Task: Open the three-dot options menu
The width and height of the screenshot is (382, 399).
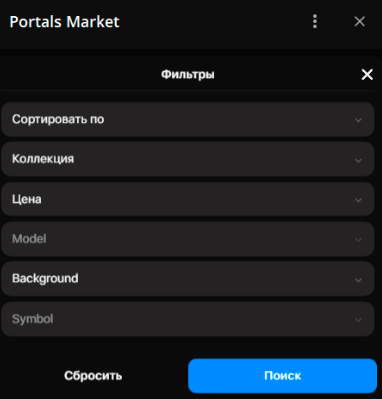Action: point(315,22)
